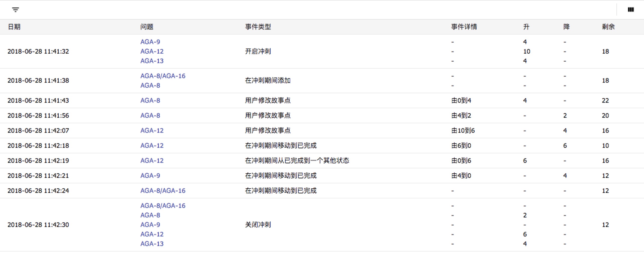Open the column settings icon at top right
Screen dimensions: 644x253
631,10
